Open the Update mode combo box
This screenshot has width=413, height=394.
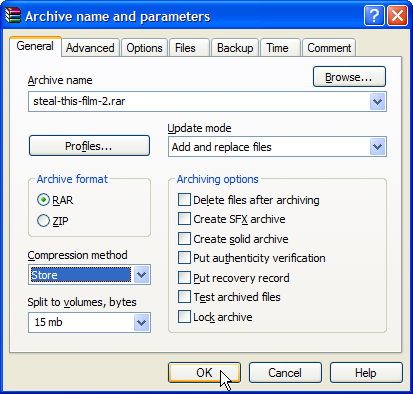click(277, 147)
